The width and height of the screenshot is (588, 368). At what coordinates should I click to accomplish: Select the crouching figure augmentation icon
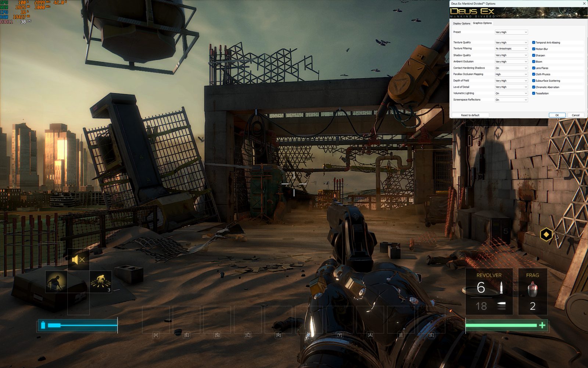tap(56, 282)
